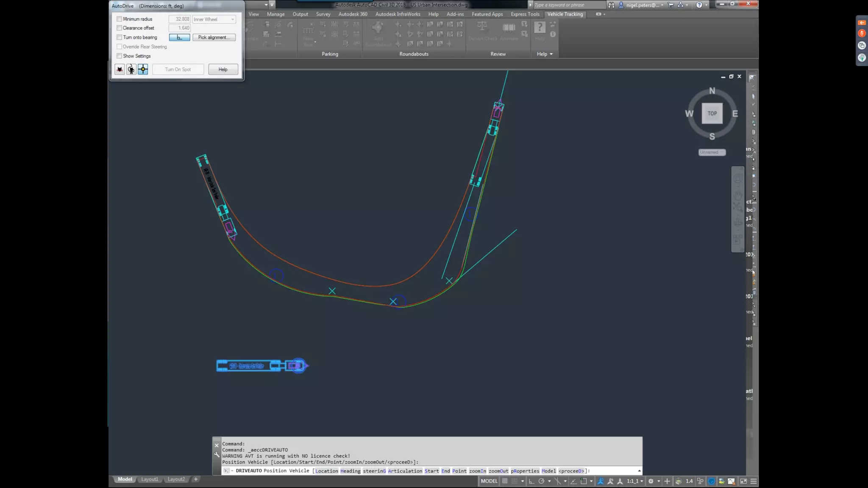The width and height of the screenshot is (868, 488).
Task: Expand the Help ribbon panel arrow
Action: tap(551, 54)
